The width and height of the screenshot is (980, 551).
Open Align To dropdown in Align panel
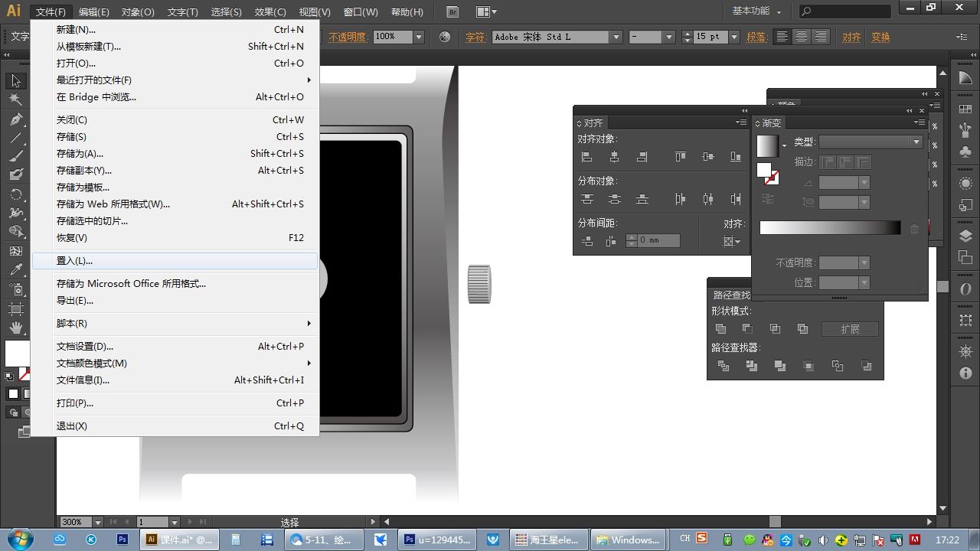coord(733,241)
